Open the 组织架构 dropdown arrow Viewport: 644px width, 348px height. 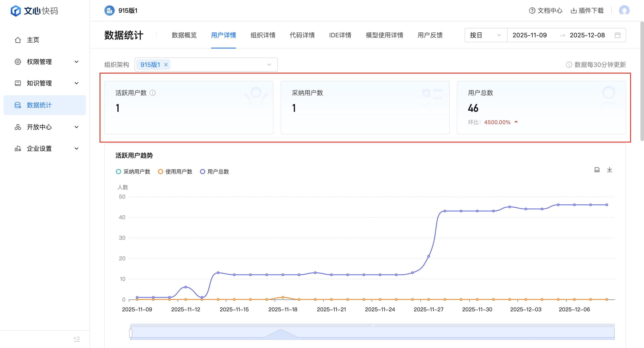pos(269,65)
